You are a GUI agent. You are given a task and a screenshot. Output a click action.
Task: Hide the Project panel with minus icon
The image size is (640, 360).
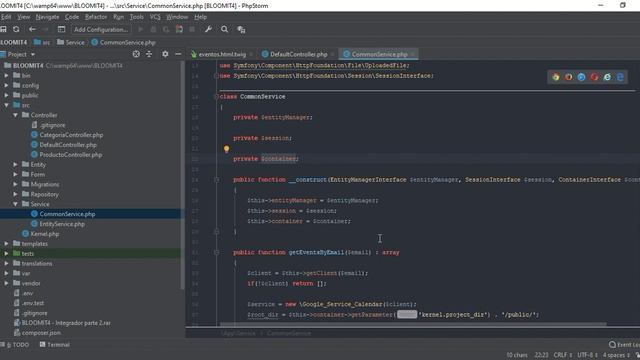178,54
